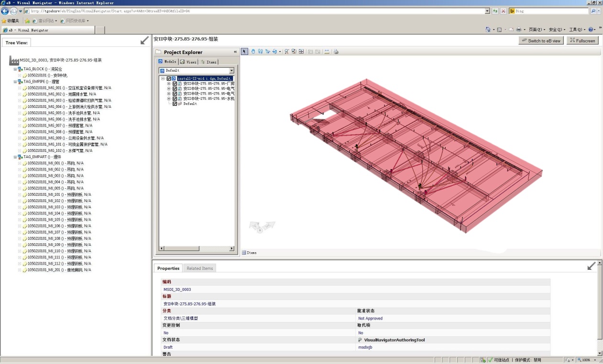
Task: Select the Rotate view tool
Action: (275, 52)
